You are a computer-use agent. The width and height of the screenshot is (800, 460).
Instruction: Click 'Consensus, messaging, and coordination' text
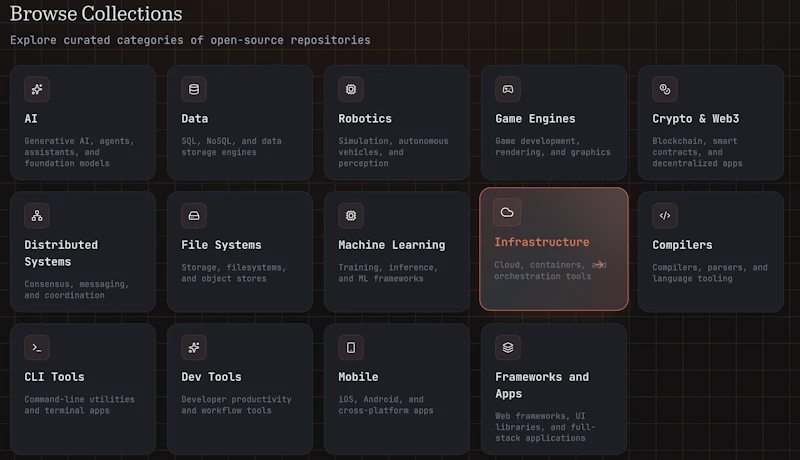(77, 289)
